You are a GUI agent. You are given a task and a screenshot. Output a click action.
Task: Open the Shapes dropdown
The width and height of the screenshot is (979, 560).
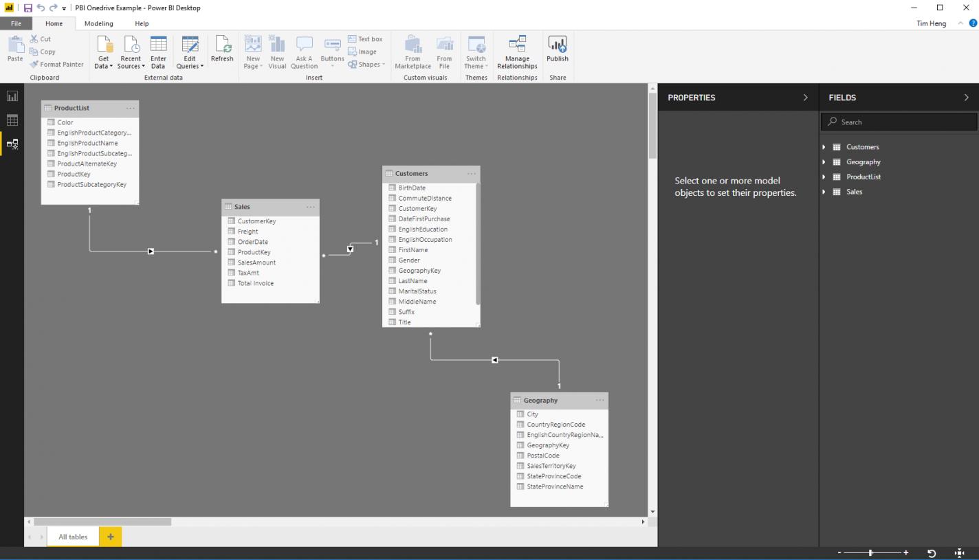tap(366, 65)
